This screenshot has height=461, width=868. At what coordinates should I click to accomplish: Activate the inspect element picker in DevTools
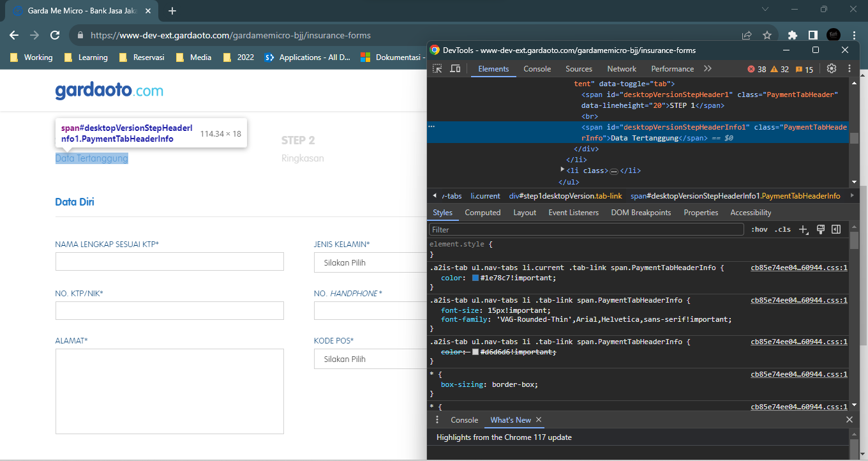pos(437,69)
